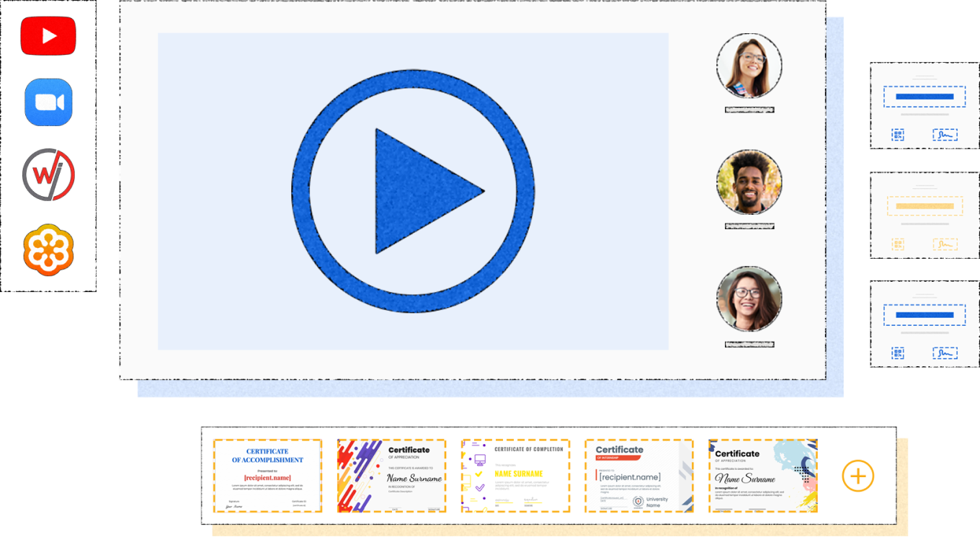Play the video

[x=413, y=191]
